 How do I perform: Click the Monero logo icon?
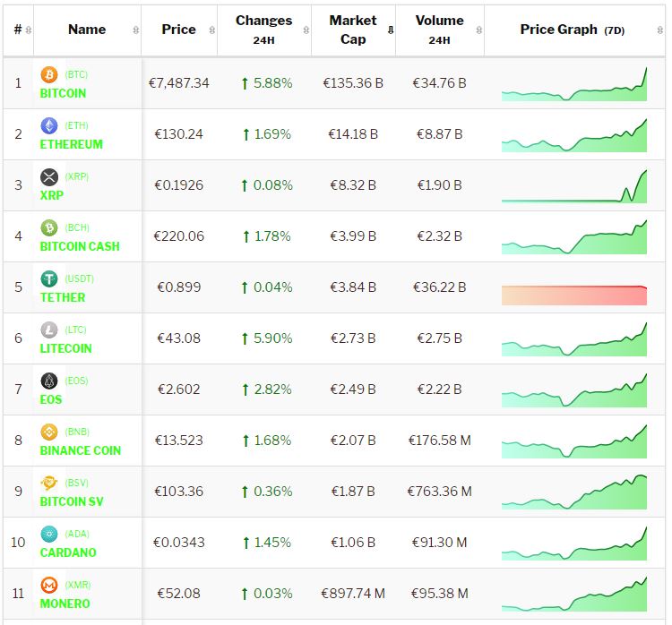click(49, 586)
